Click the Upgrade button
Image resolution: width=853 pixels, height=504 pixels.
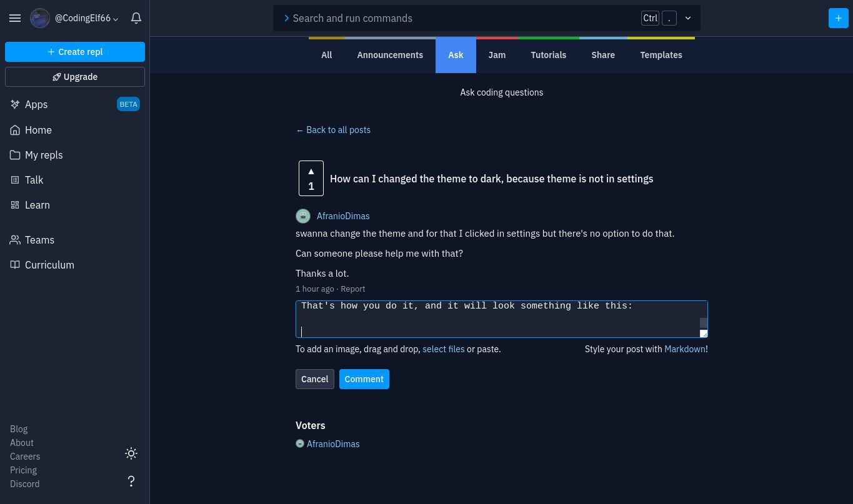click(x=75, y=77)
